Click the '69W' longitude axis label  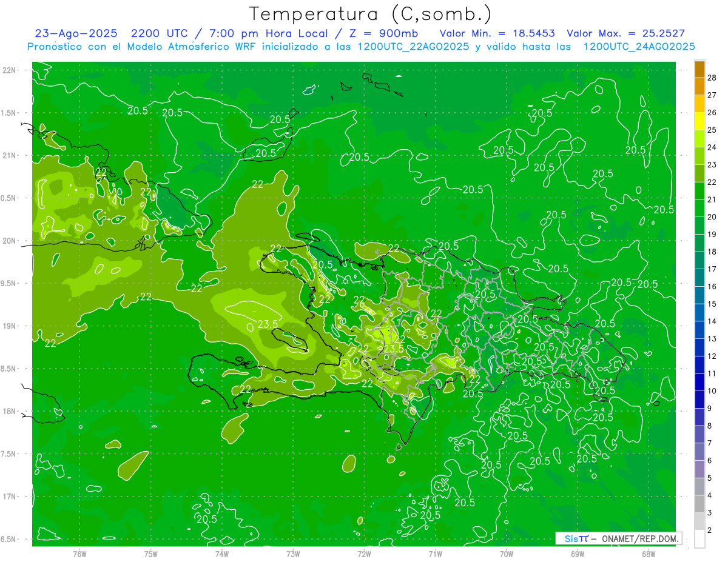tap(578, 554)
